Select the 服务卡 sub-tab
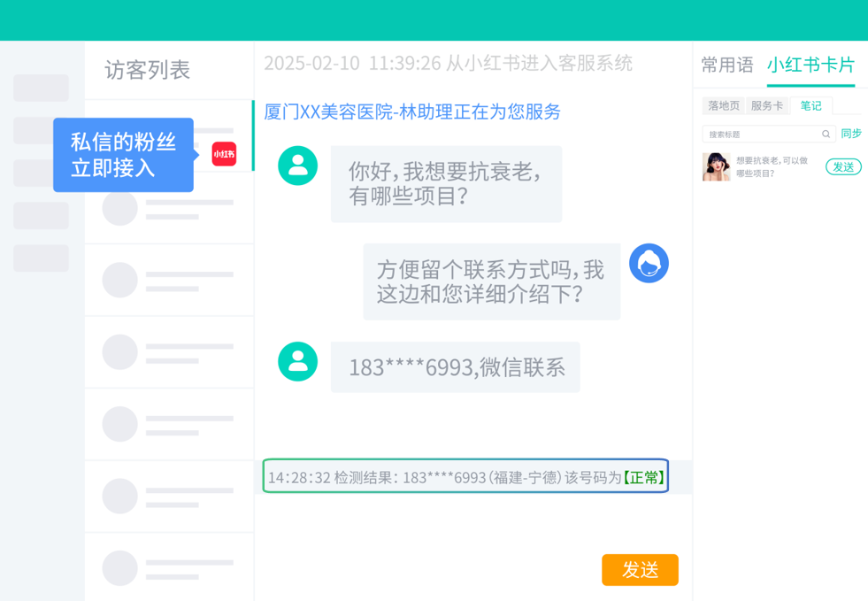868x601 pixels. point(767,105)
